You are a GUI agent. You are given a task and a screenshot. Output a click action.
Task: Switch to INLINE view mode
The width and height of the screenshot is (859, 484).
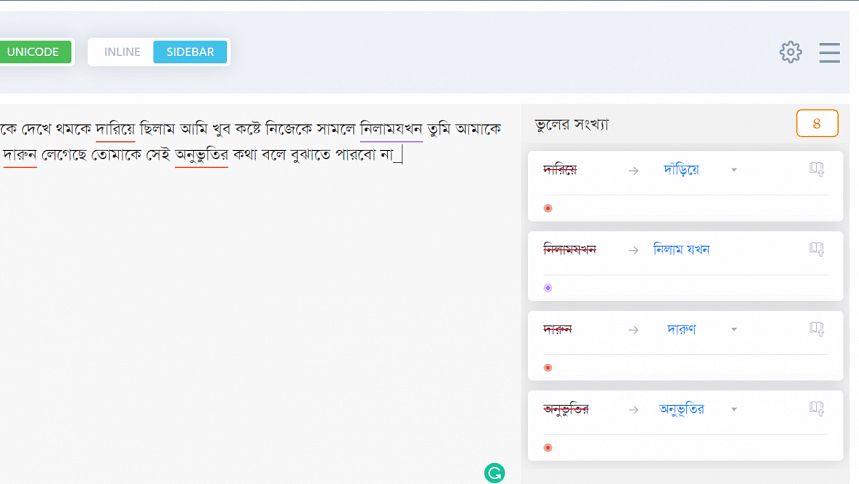(122, 52)
